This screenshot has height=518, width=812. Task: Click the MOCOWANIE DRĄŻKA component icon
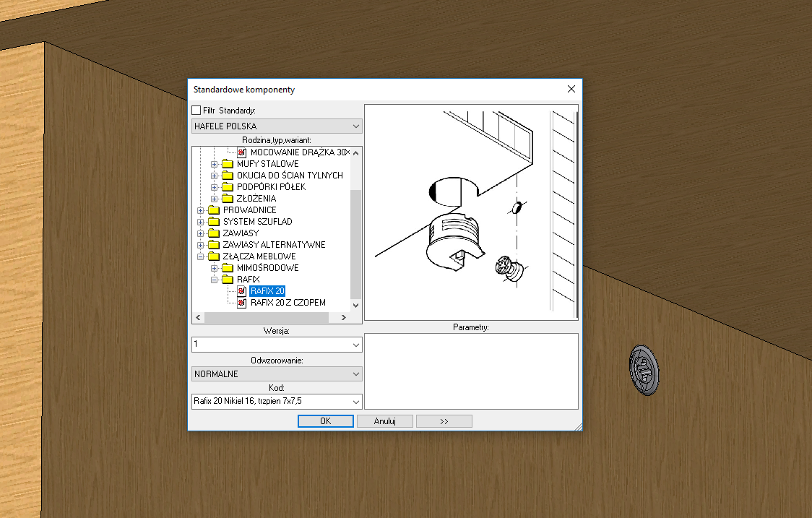242,152
